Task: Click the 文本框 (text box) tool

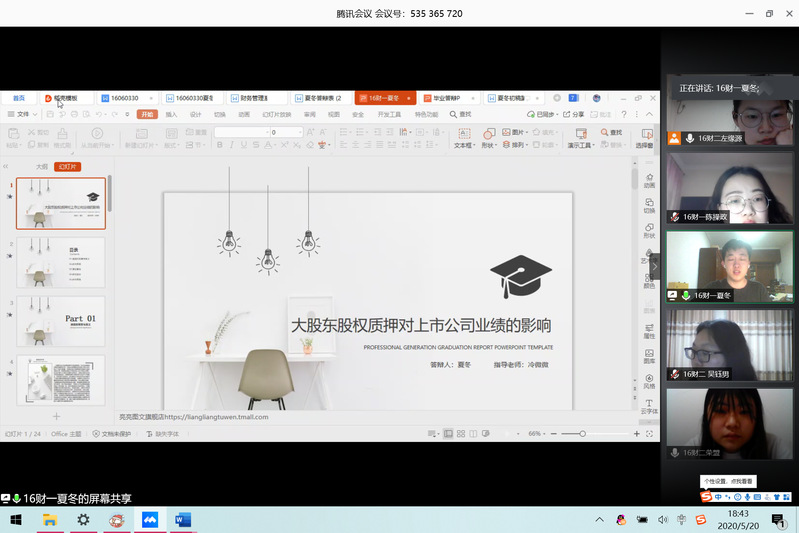Action: point(464,137)
